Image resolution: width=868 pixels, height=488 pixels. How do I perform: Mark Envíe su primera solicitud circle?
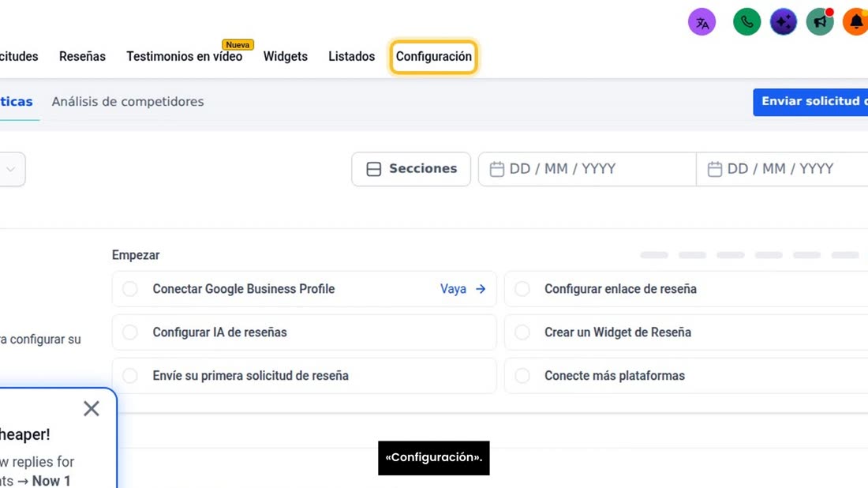(130, 376)
